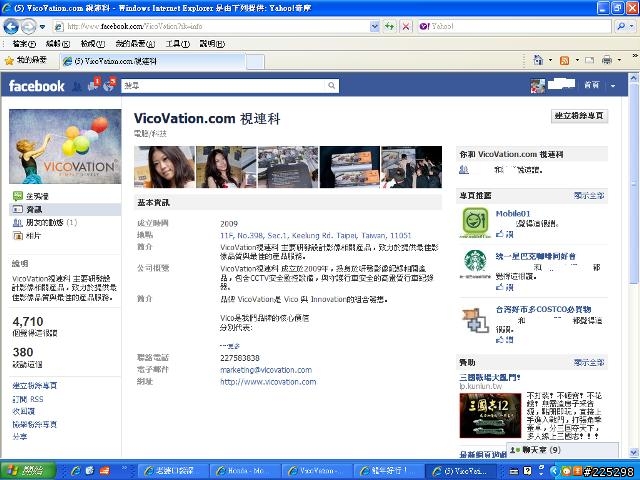Open the 編輯(E) Edit menu
The image size is (640, 480).
coord(58,44)
